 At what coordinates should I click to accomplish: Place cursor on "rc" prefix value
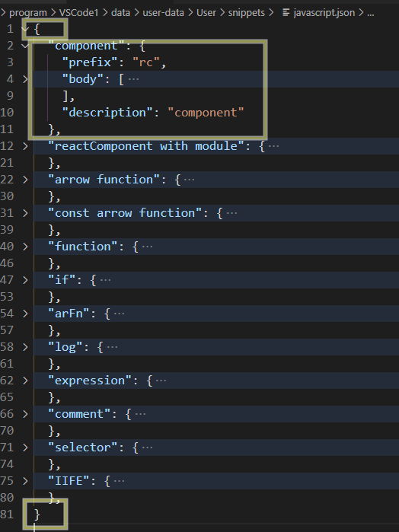click(146, 62)
